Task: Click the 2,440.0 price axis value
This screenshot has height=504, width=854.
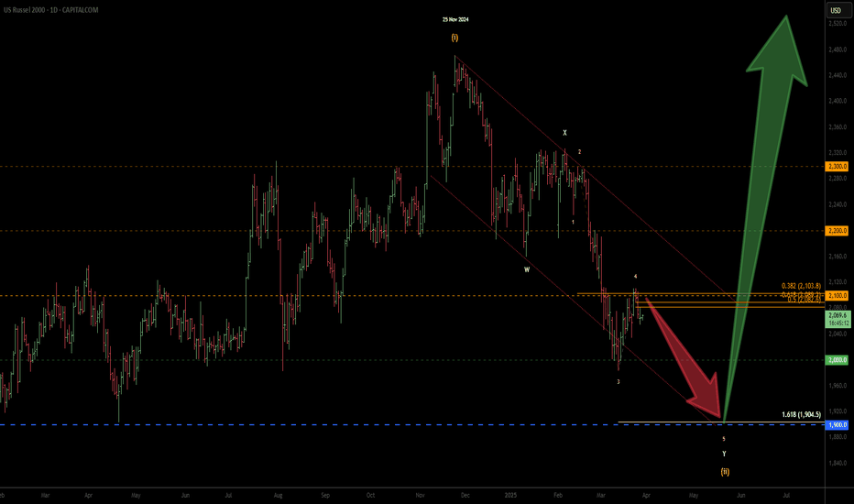Action: coord(838,75)
